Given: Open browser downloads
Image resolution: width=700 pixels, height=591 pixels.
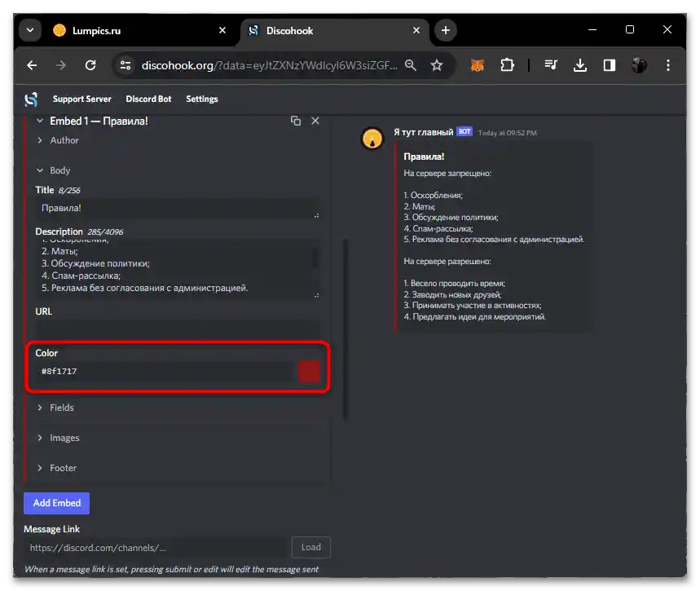Looking at the screenshot, I should [580, 66].
